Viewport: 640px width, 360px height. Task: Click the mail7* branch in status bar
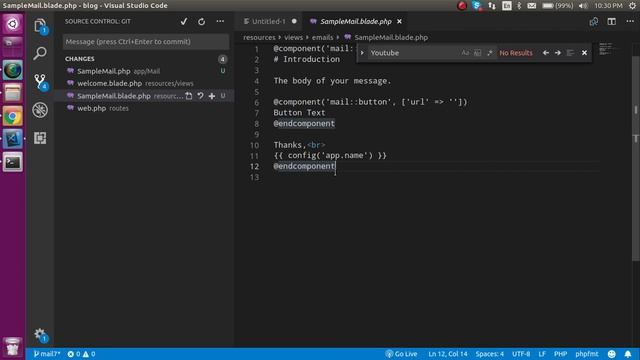tap(47, 354)
